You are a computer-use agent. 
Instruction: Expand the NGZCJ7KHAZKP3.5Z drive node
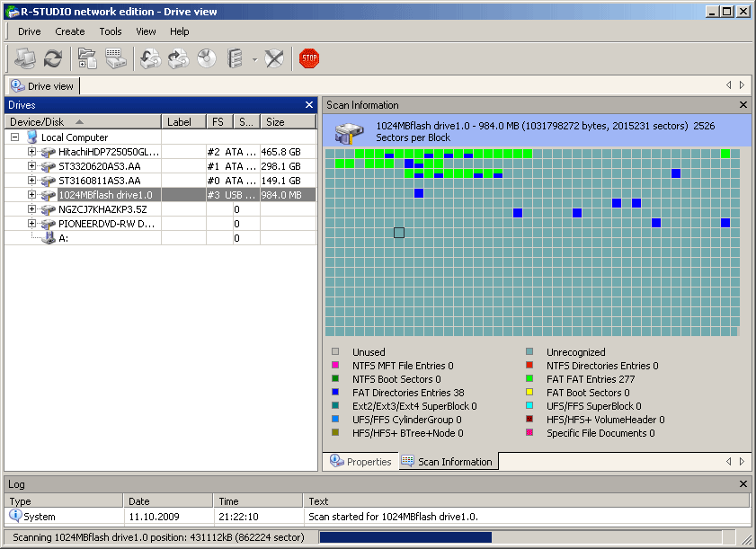(x=31, y=209)
